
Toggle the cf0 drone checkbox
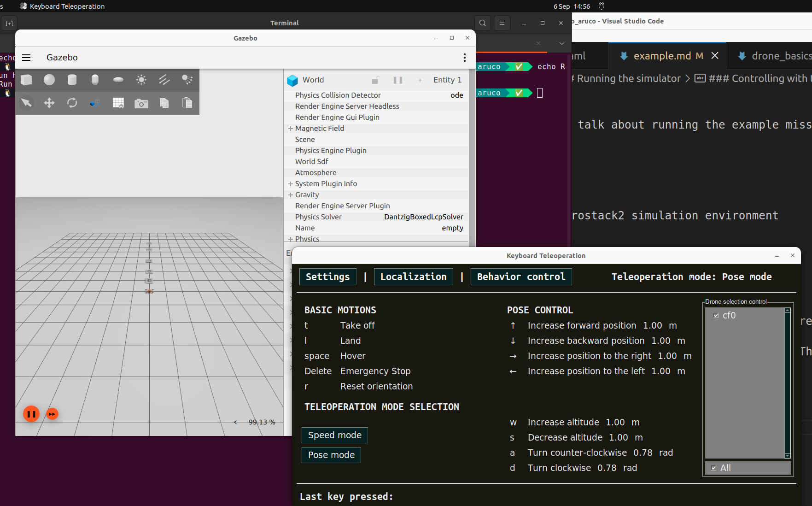coord(716,316)
